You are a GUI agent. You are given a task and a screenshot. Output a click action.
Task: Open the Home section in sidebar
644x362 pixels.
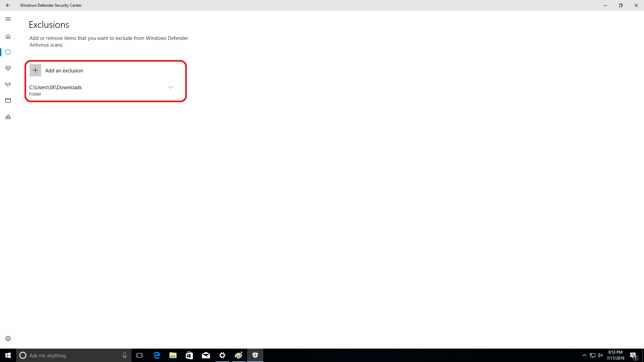[x=8, y=36]
